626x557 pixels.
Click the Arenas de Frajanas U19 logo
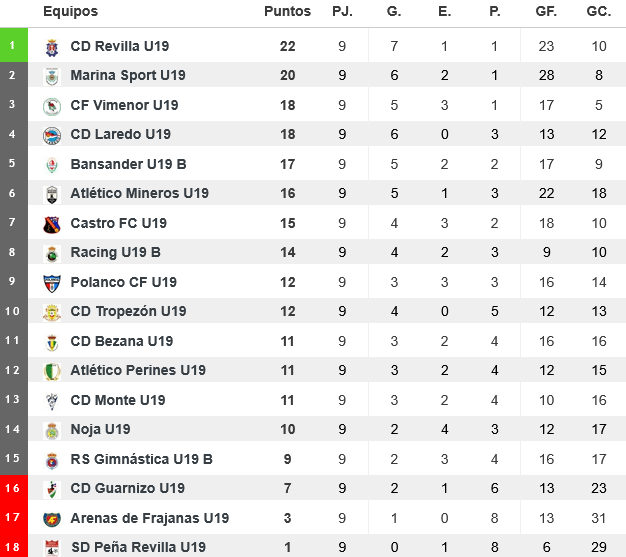point(52,519)
